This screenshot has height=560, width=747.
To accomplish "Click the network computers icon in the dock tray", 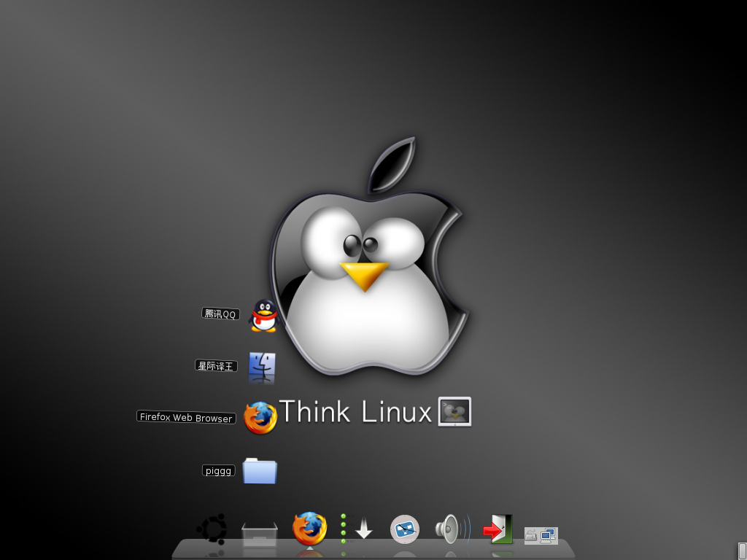I will click(549, 535).
